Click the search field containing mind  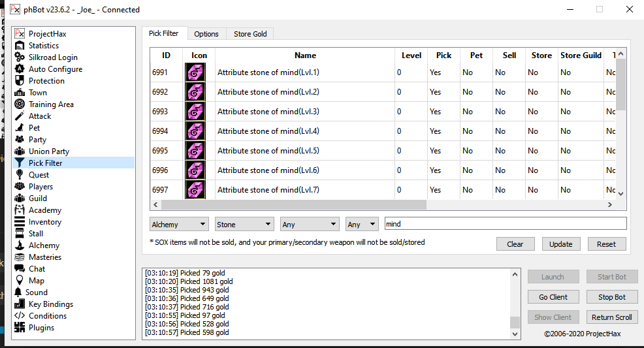pyautogui.click(x=505, y=224)
